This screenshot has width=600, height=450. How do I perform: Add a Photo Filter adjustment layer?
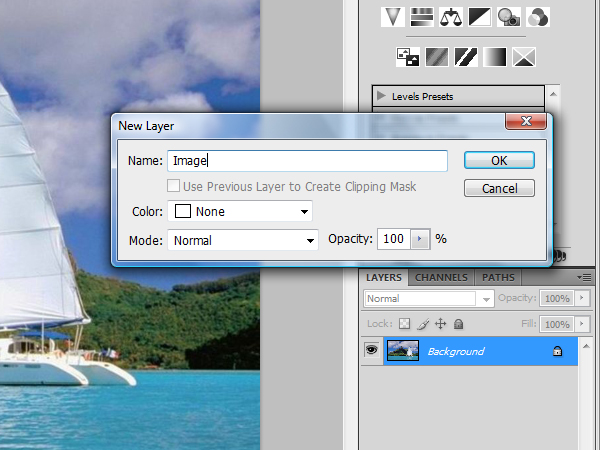[x=509, y=17]
